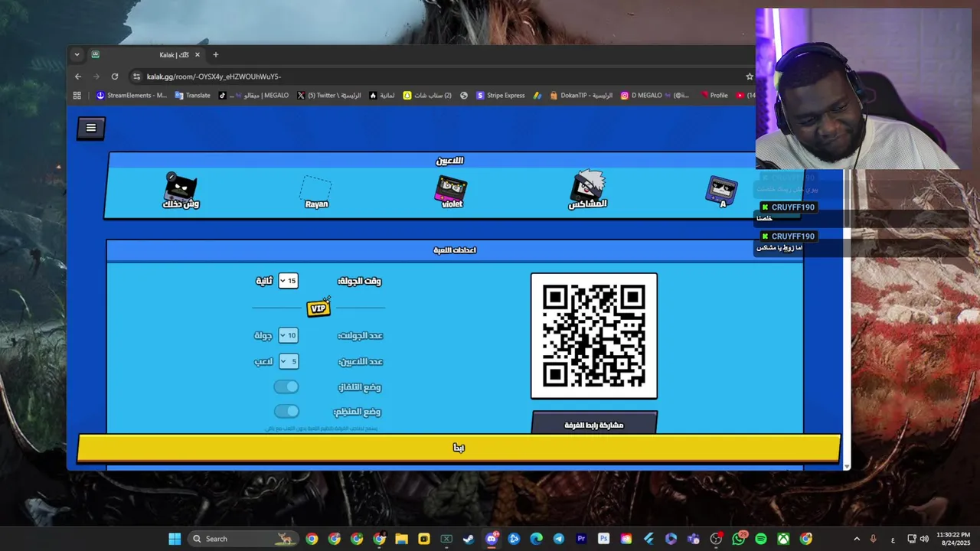This screenshot has width=980, height=551.
Task: Open Microsoft Edge from taskbar
Action: click(x=536, y=539)
